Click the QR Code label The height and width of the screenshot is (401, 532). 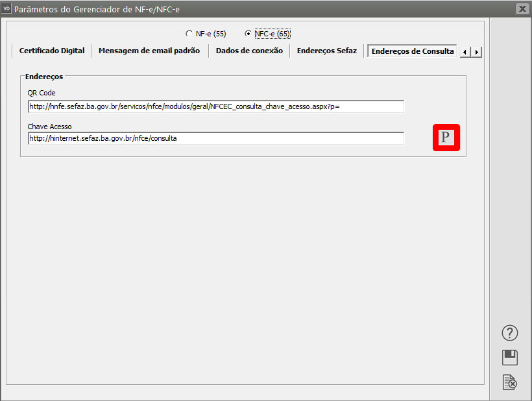tap(42, 93)
